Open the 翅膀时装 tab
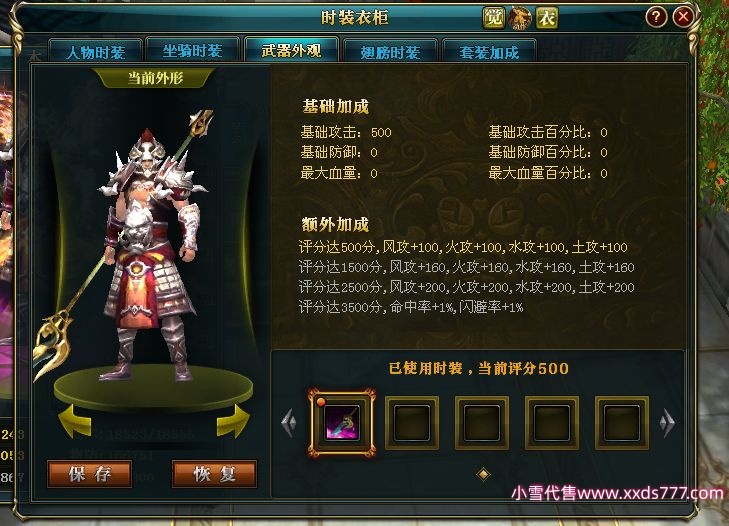Viewport: 729px width, 526px height. 390,51
